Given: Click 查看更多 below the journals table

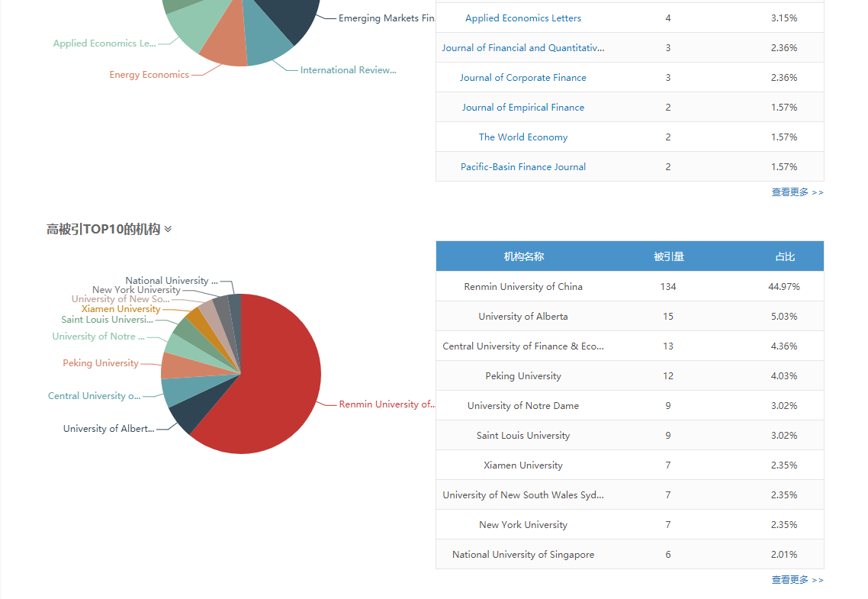Looking at the screenshot, I should click(x=797, y=192).
